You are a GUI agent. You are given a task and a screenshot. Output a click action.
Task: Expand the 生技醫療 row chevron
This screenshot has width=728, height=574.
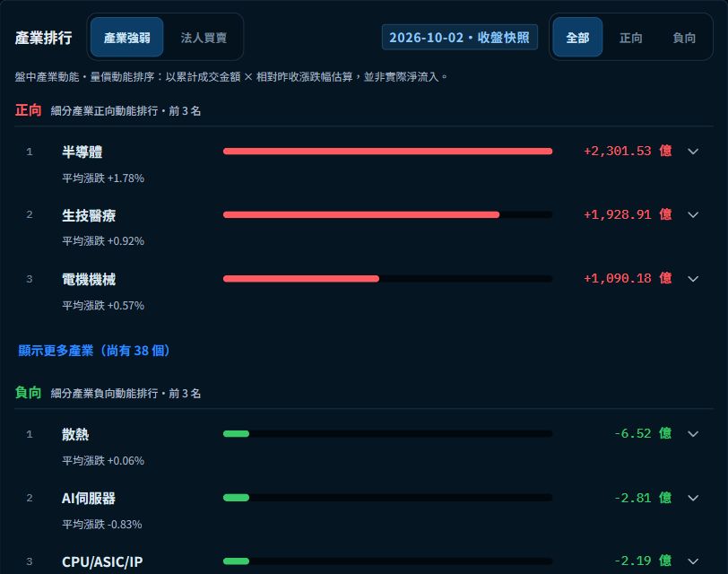(693, 214)
